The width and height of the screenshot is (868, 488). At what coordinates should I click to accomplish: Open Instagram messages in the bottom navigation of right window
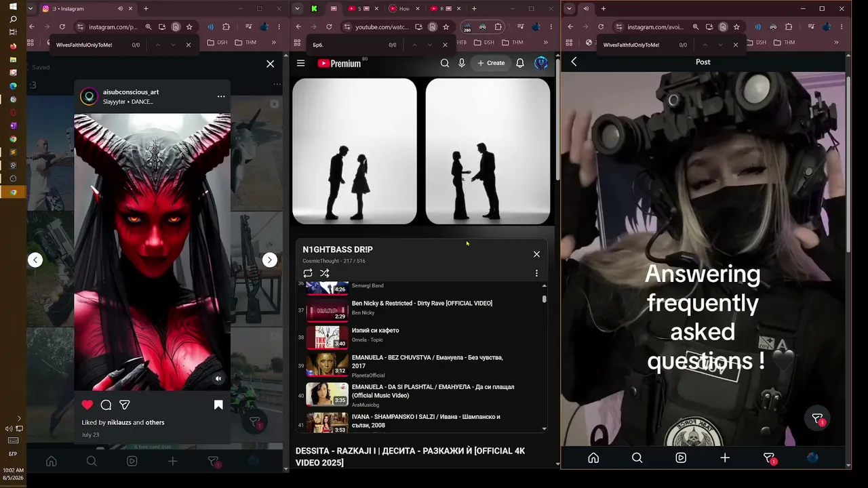point(769,458)
